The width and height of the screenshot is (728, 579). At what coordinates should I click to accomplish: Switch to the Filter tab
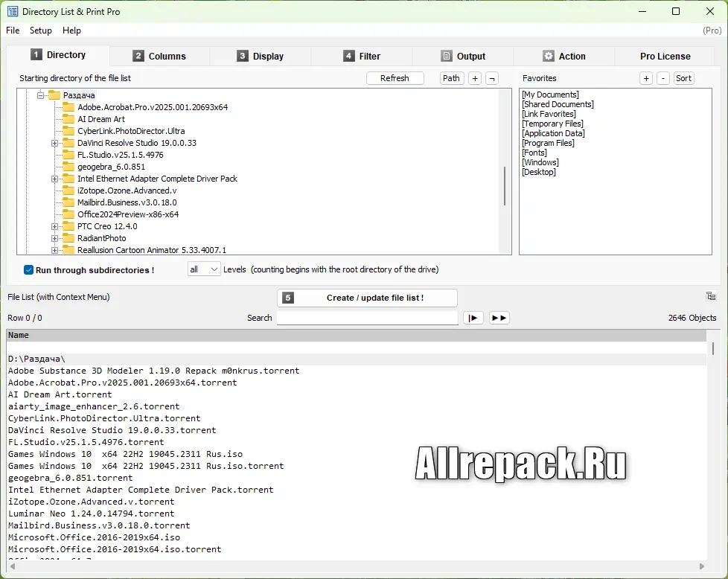362,56
